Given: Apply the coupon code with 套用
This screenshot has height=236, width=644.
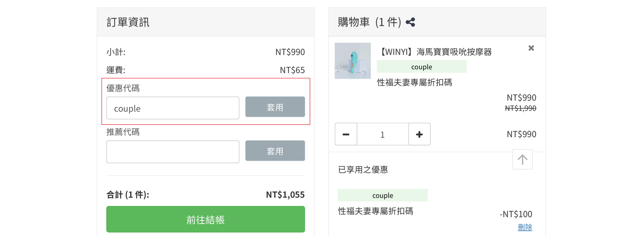Looking at the screenshot, I should tap(275, 107).
